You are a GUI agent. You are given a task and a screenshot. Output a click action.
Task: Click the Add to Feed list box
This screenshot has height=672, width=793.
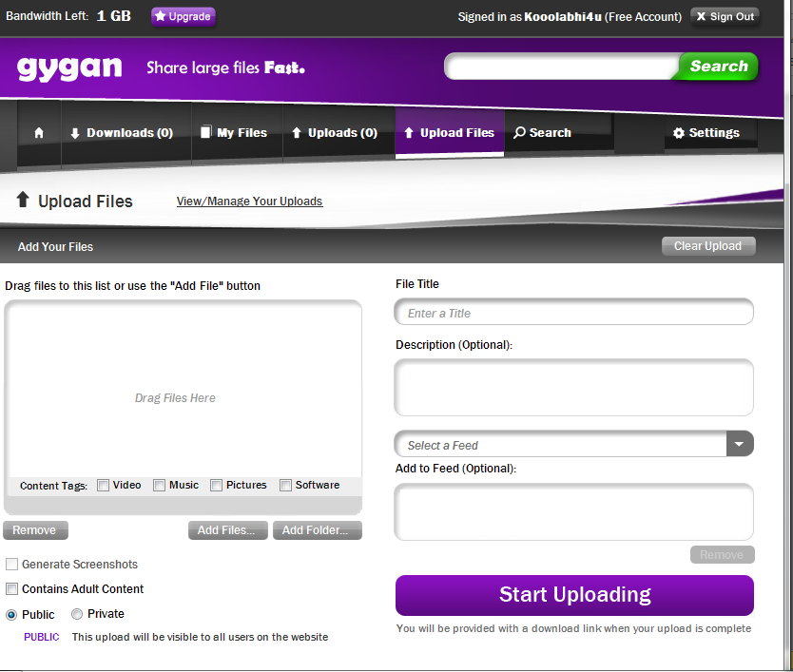click(574, 511)
